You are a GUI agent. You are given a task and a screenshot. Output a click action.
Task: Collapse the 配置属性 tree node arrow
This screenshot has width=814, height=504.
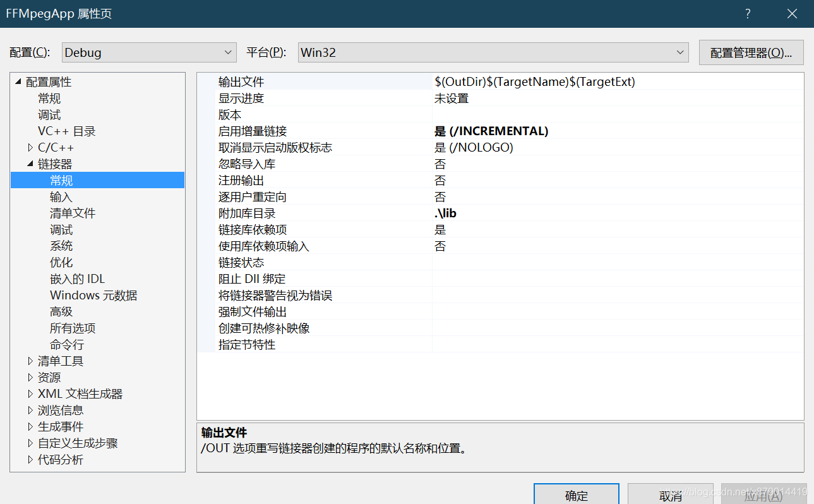pyautogui.click(x=18, y=81)
